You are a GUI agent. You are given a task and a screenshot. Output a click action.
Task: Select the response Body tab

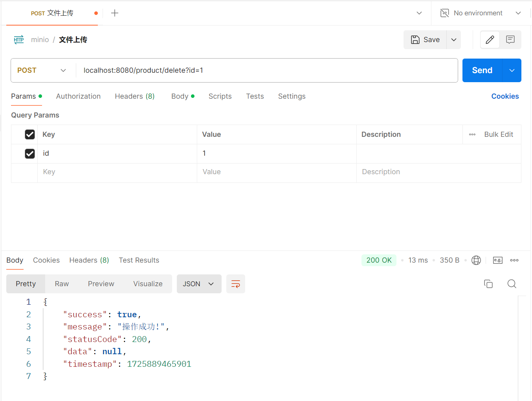coord(15,260)
